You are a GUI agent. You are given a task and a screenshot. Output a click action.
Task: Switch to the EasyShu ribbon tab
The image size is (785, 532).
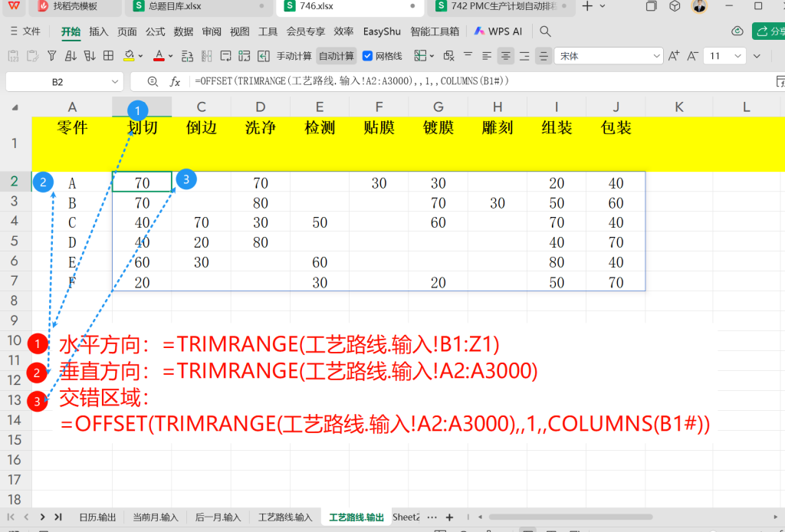click(382, 31)
